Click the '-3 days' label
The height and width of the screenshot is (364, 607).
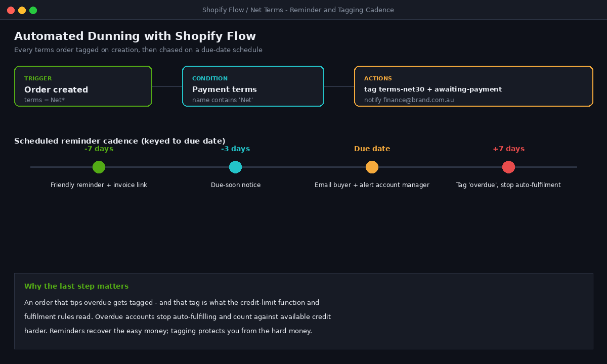(x=235, y=149)
